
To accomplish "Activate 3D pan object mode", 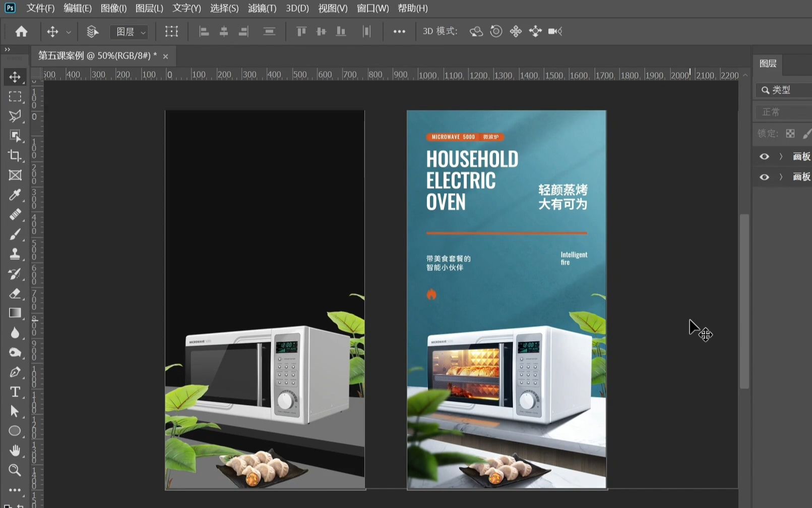I will coord(516,31).
